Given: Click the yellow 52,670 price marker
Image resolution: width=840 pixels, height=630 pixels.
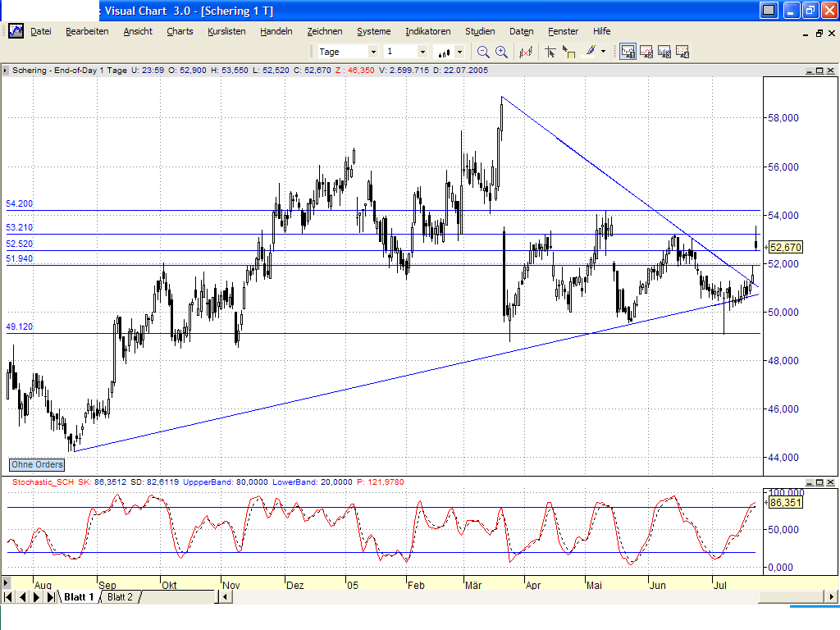Looking at the screenshot, I should (783, 247).
